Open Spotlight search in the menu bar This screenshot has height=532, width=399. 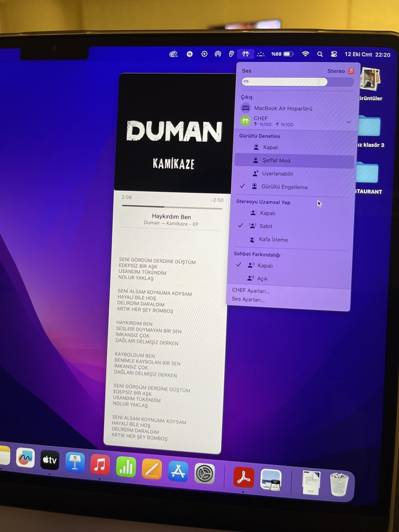point(320,54)
